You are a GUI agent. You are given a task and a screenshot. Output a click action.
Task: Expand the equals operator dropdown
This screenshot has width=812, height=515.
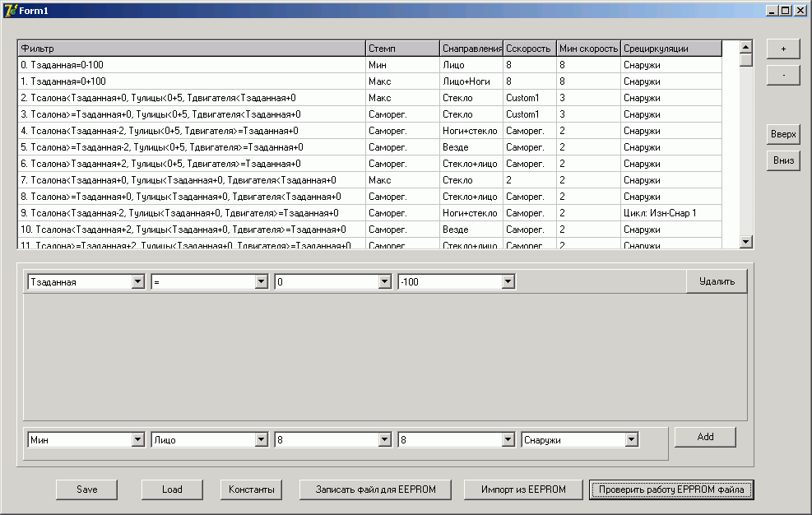(x=262, y=282)
